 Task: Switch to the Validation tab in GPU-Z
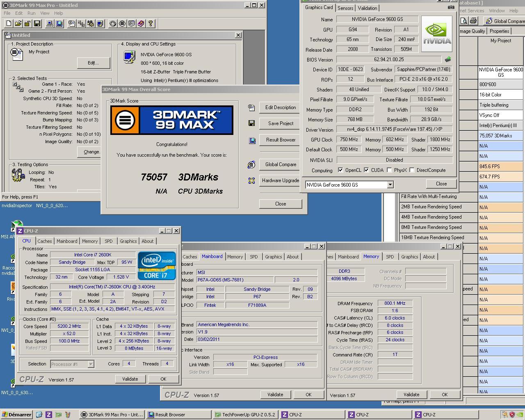367,8
